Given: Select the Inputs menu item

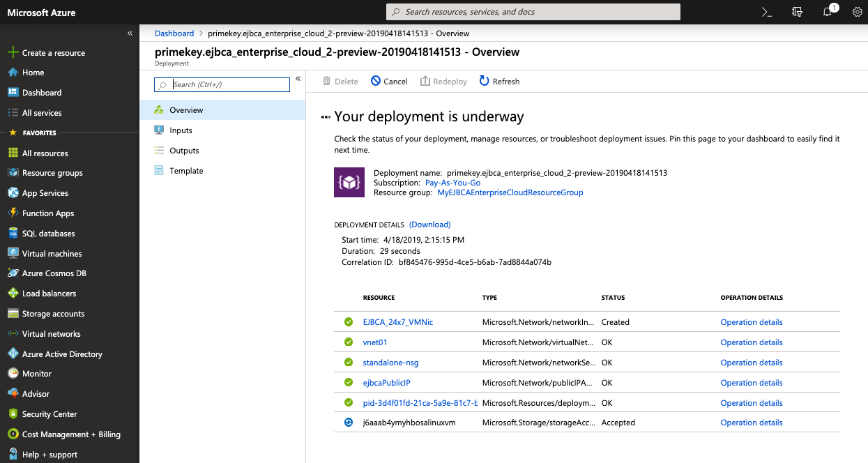Looking at the screenshot, I should click(181, 130).
